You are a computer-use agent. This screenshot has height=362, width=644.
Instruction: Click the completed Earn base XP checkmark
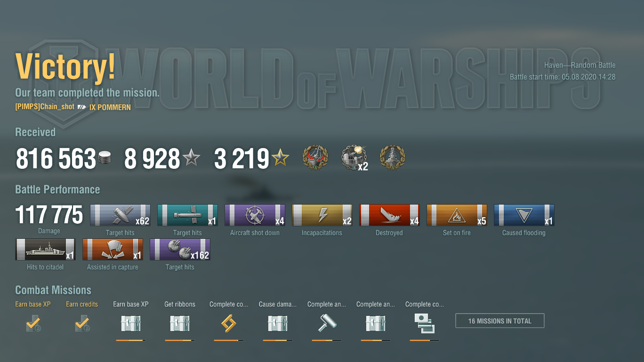coord(33,323)
